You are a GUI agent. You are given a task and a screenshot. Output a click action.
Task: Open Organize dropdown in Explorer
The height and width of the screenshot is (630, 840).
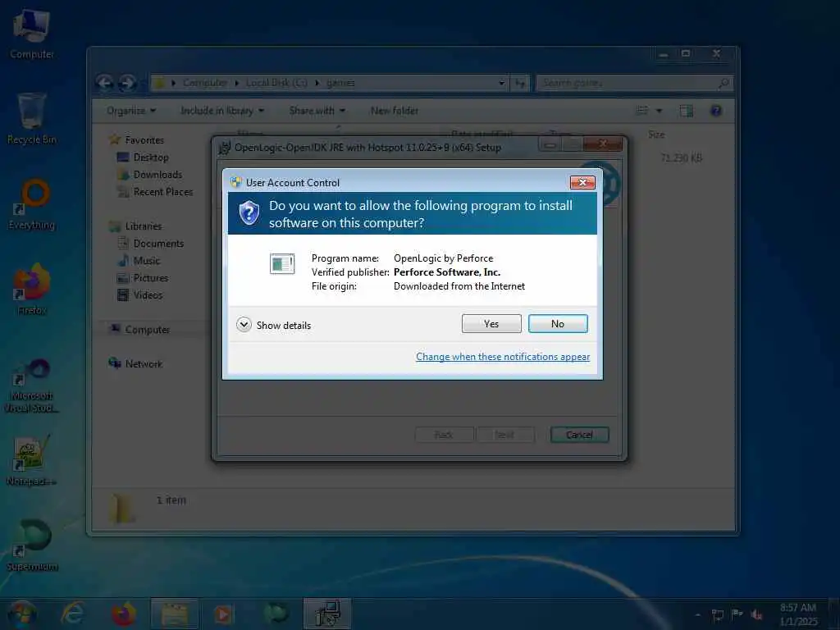pyautogui.click(x=131, y=111)
